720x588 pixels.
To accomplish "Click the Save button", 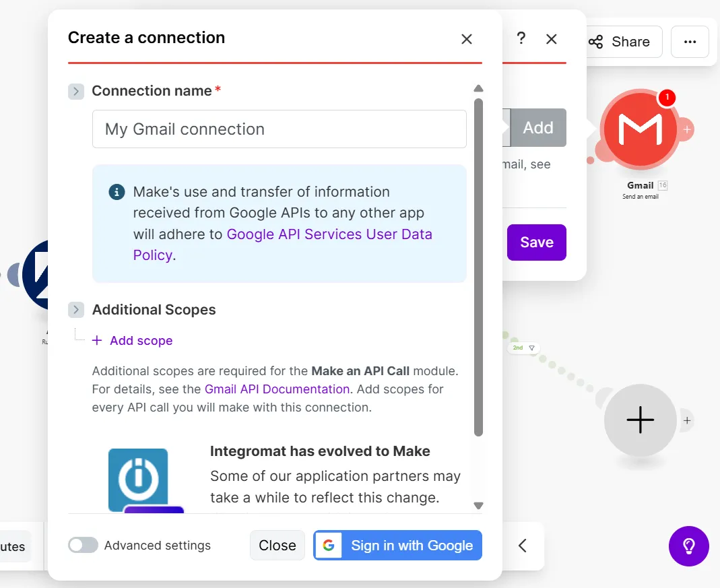I will pos(536,242).
